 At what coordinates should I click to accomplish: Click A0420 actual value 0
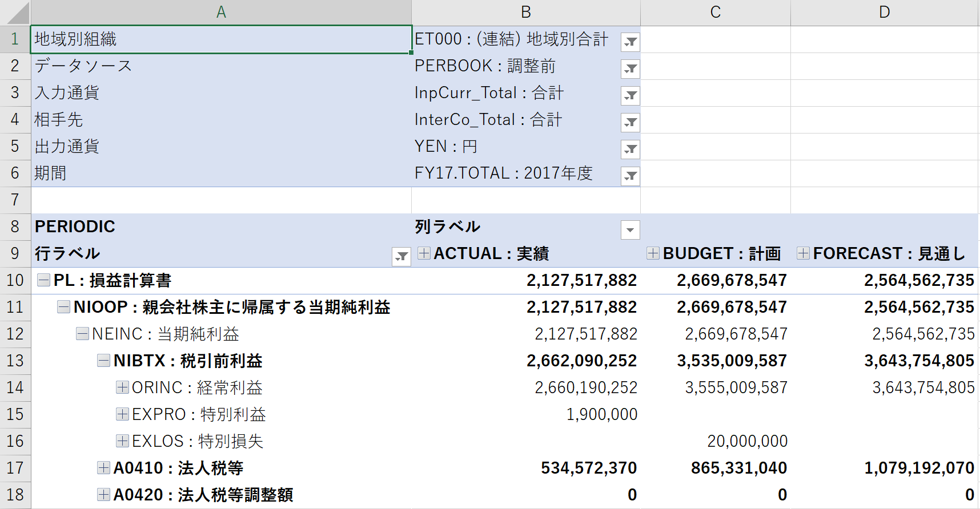tap(632, 495)
